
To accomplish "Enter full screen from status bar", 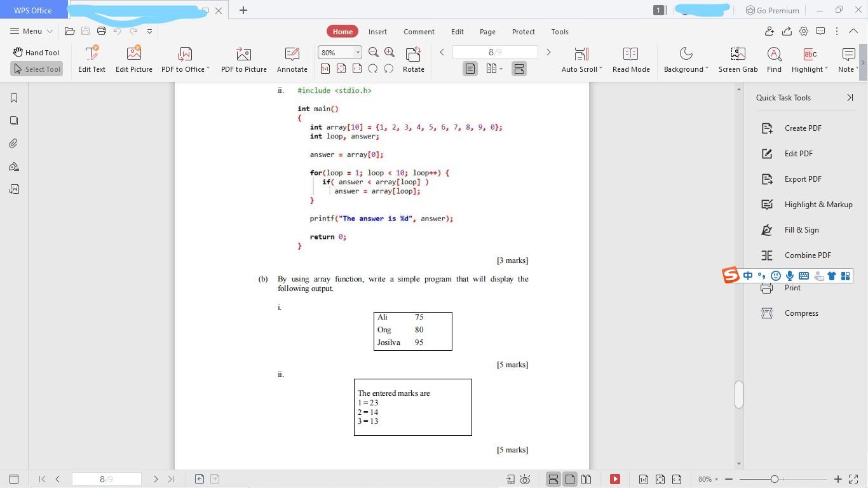I will coord(853,479).
